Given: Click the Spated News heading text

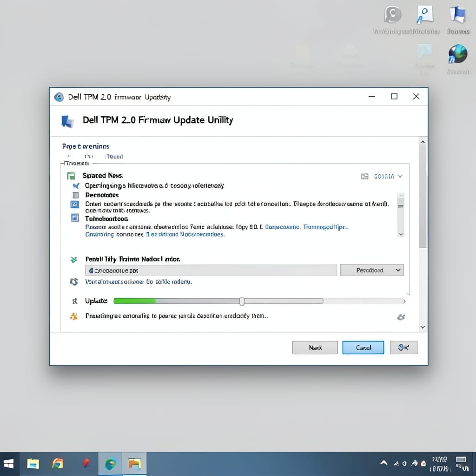Looking at the screenshot, I should pos(103,175).
